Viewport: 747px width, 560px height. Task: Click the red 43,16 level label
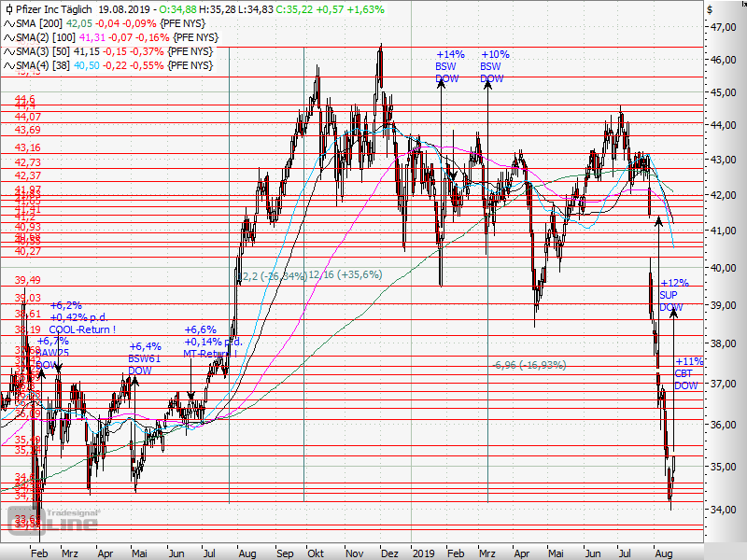[28, 147]
